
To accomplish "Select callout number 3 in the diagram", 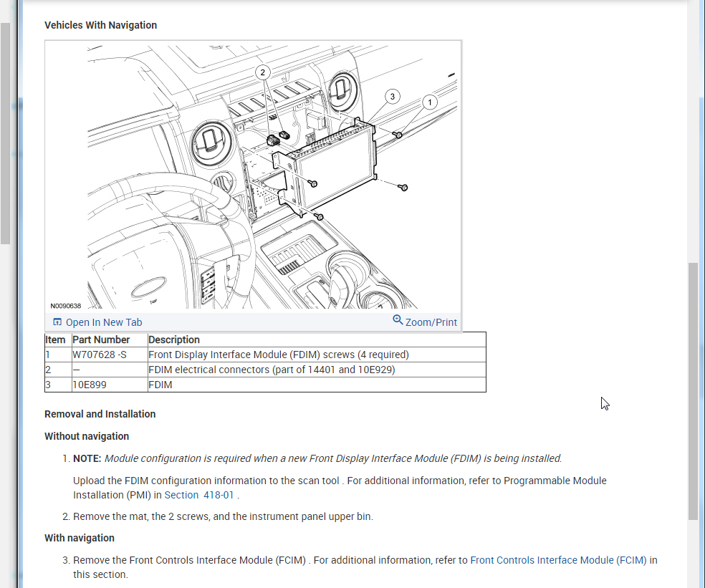I will click(391, 96).
